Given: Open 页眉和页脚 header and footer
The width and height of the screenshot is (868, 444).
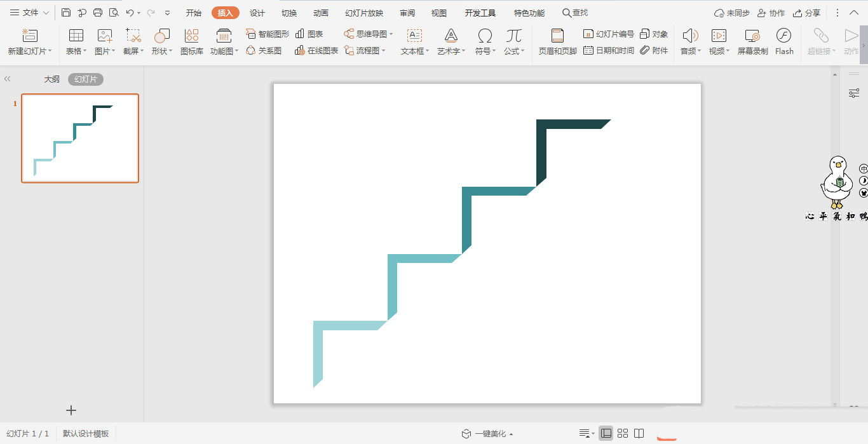Looking at the screenshot, I should point(558,42).
